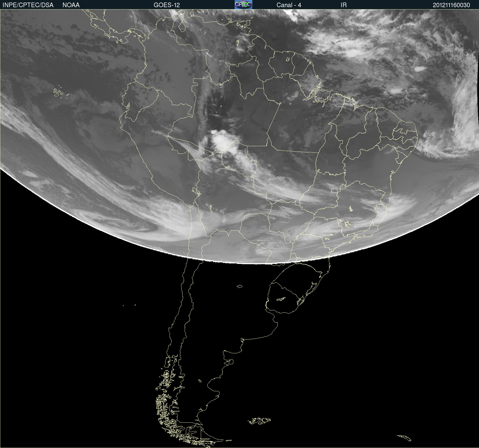Click the IR channel label
The image size is (479, 448).
pyautogui.click(x=343, y=5)
